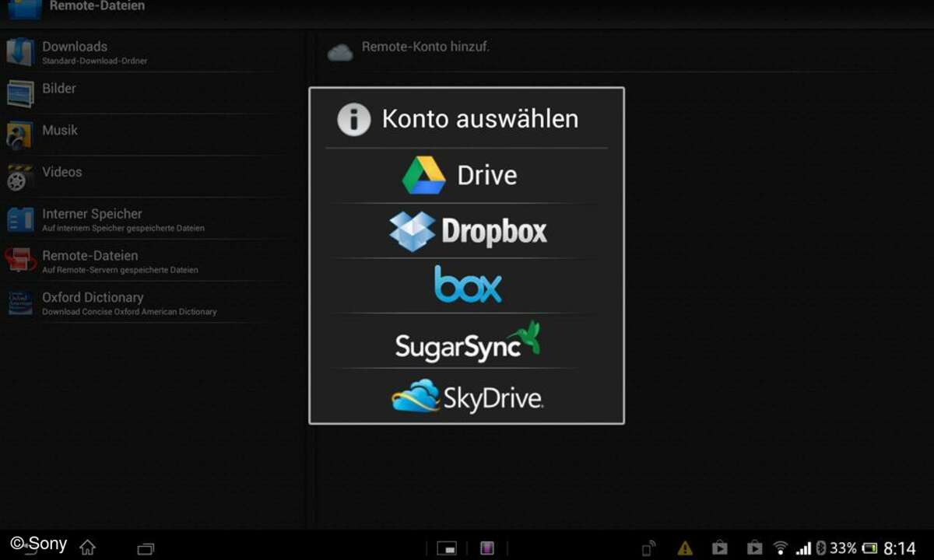Image resolution: width=934 pixels, height=560 pixels.
Task: Click the info icon beside Konto auswählen
Action: pos(353,120)
